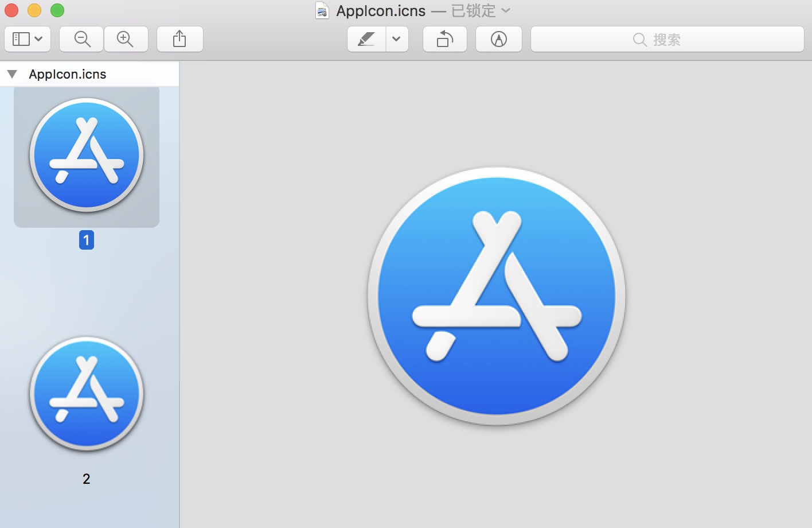
Task: Focus the search field
Action: (x=667, y=39)
